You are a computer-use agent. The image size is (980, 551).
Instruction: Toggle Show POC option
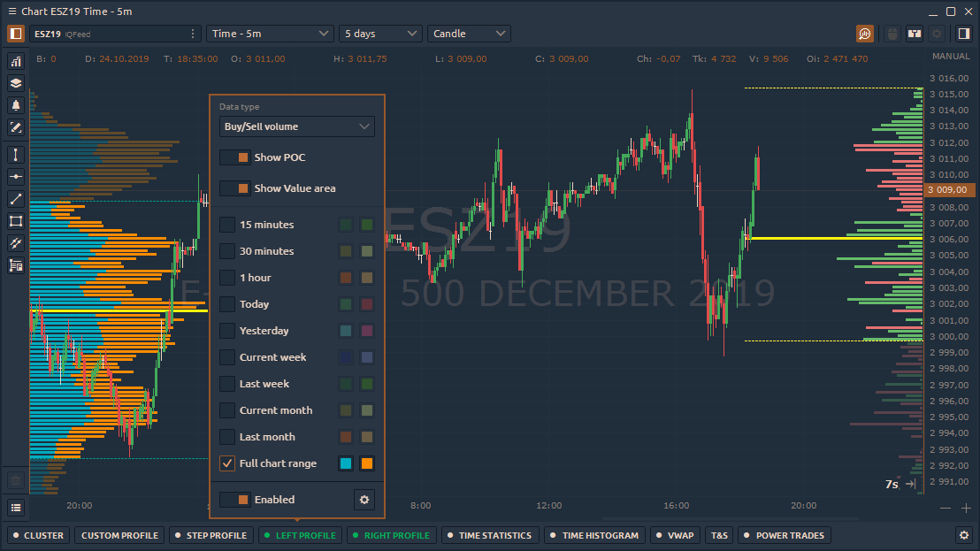click(234, 157)
